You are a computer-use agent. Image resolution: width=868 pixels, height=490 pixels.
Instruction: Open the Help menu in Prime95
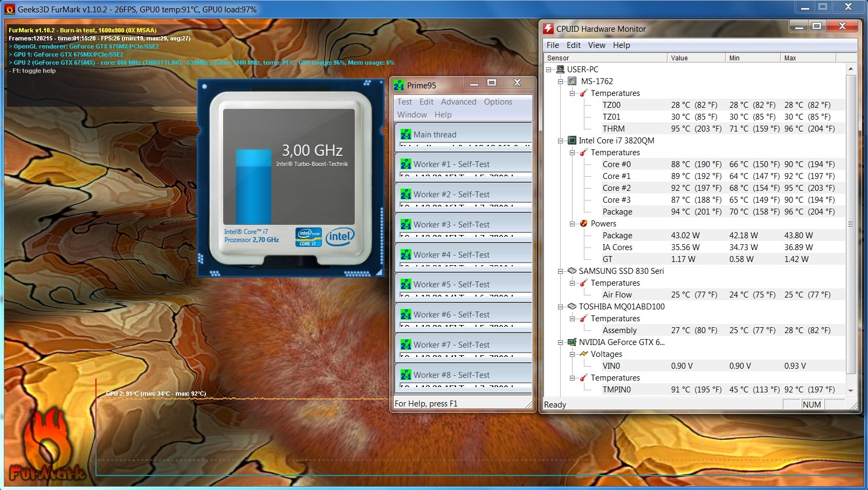point(443,115)
